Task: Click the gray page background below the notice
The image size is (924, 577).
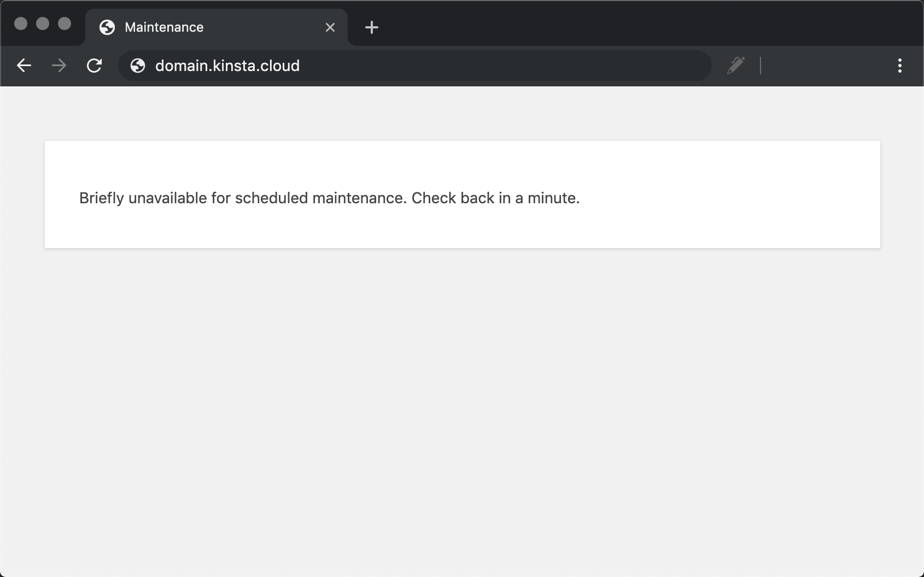Action: tap(462, 410)
